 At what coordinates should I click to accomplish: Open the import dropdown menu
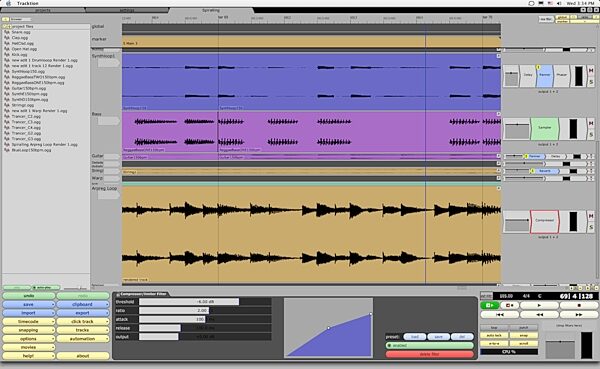tap(29, 313)
